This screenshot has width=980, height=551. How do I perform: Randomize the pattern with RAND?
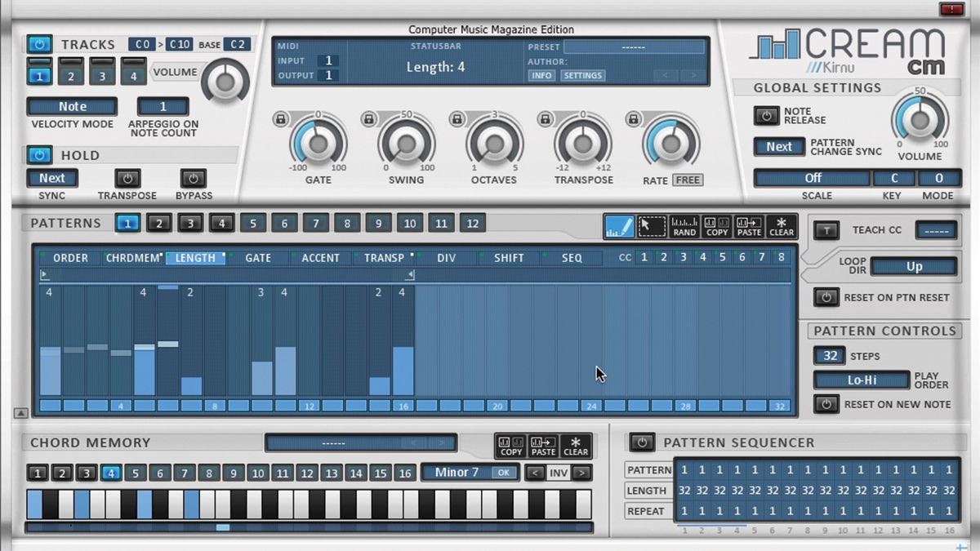point(684,226)
